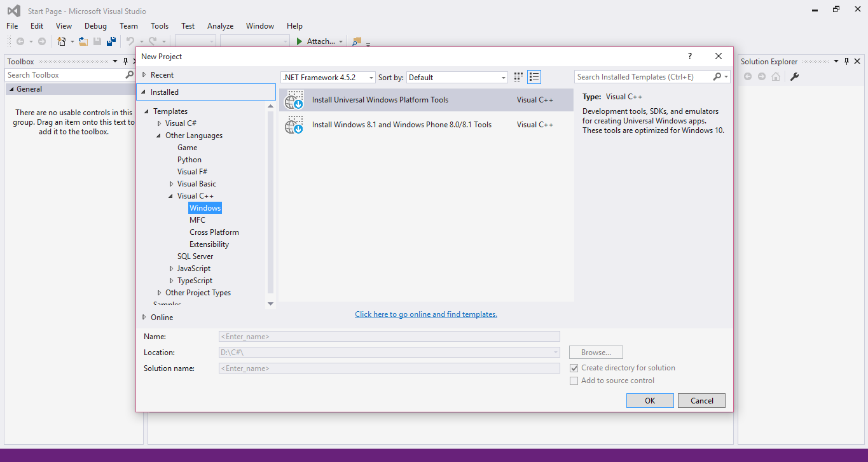Expand the JavaScript node

coord(172,269)
